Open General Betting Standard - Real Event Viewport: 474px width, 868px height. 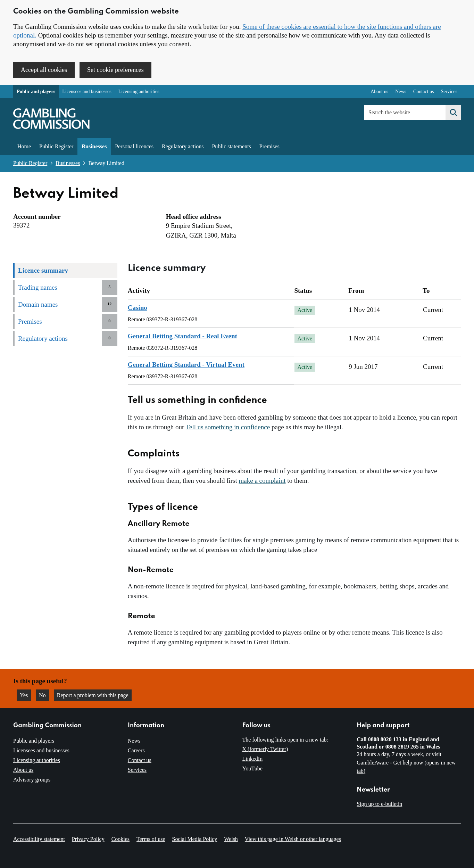click(182, 336)
